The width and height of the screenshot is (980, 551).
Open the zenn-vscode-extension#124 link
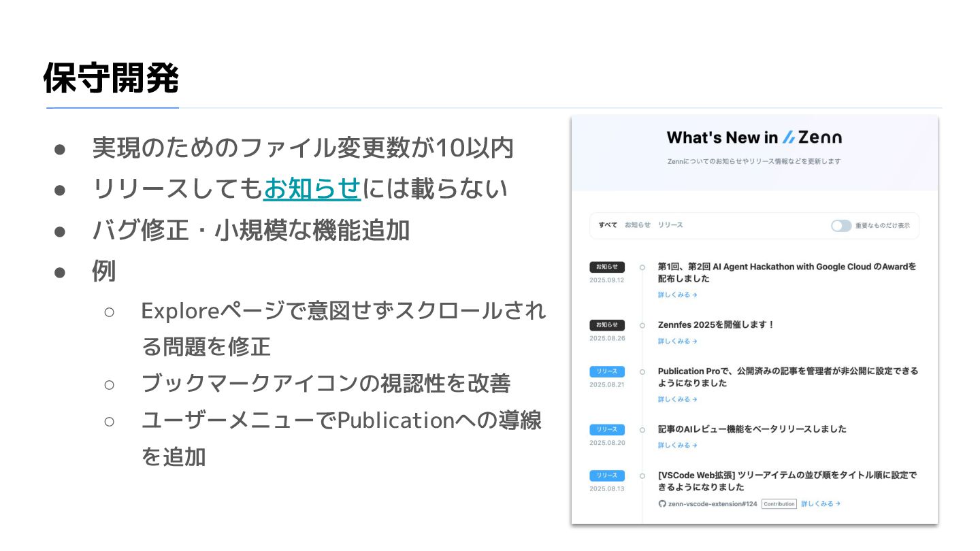(x=712, y=504)
